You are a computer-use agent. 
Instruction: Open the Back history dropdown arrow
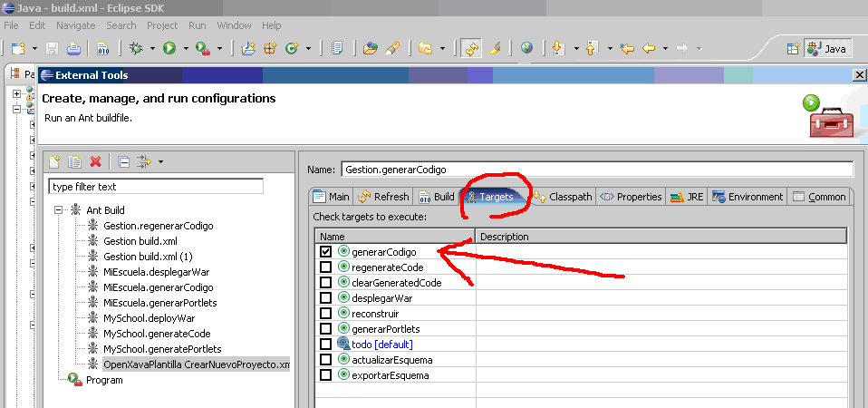[665, 49]
